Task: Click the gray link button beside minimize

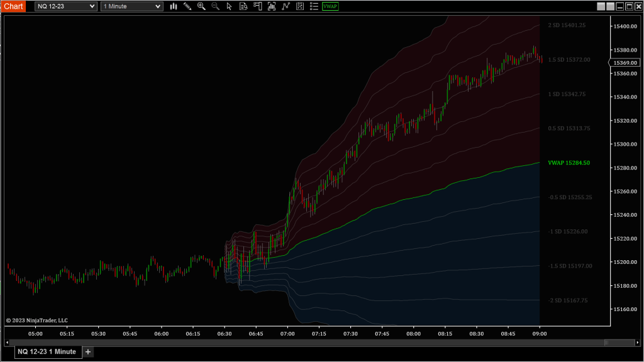Action: point(601,6)
